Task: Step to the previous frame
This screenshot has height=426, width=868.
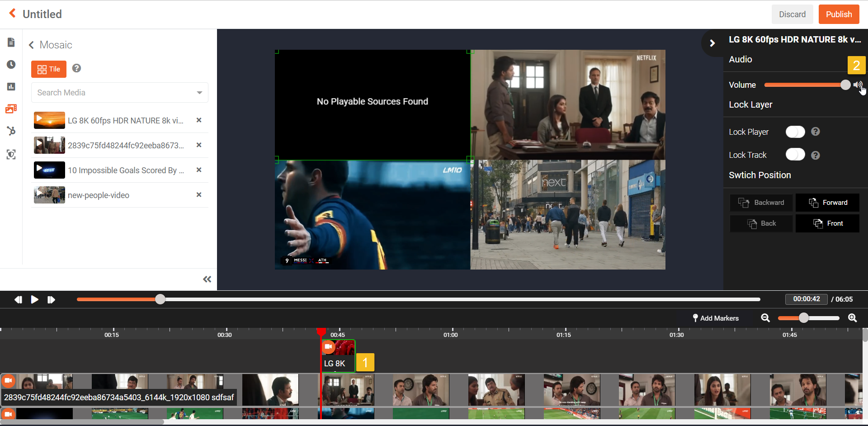Action: pos(18,299)
